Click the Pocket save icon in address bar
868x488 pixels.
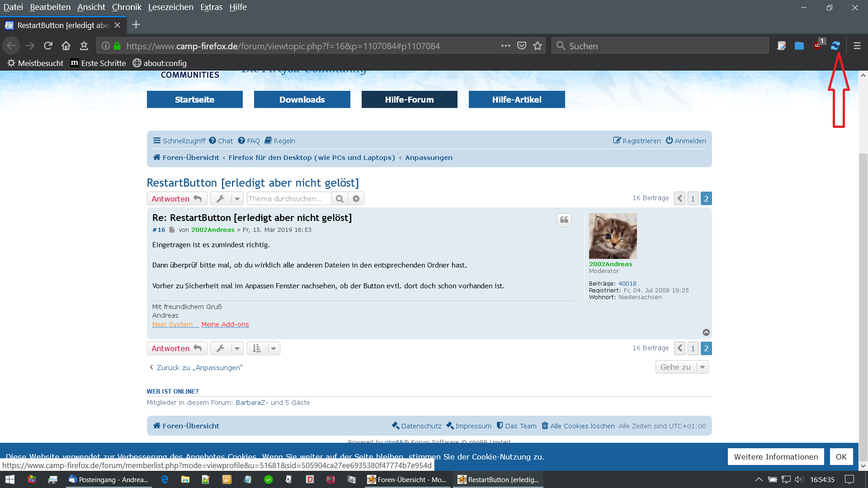click(x=522, y=46)
